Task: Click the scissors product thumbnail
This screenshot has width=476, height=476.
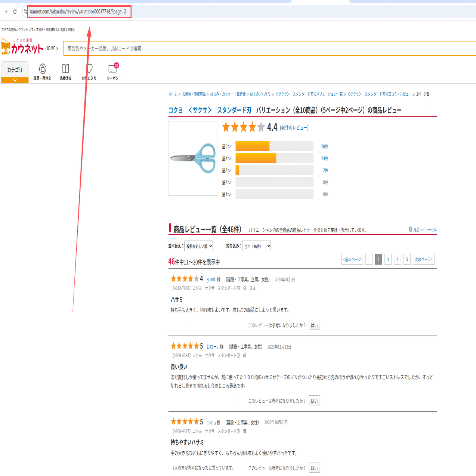Action: 193,158
